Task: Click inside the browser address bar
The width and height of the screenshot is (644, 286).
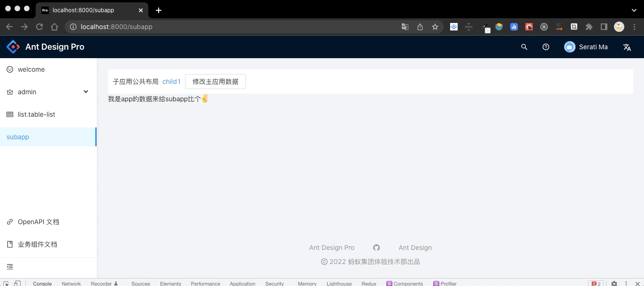Action: tap(188, 27)
